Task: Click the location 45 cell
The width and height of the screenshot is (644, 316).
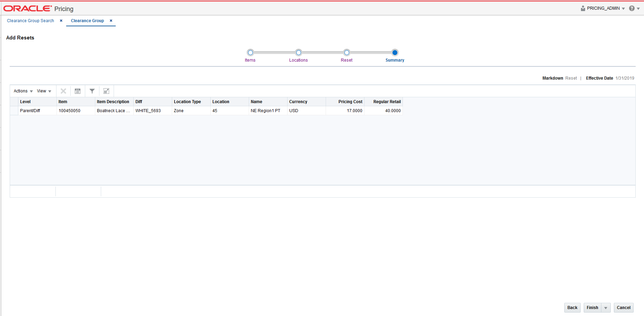Action: [230, 111]
